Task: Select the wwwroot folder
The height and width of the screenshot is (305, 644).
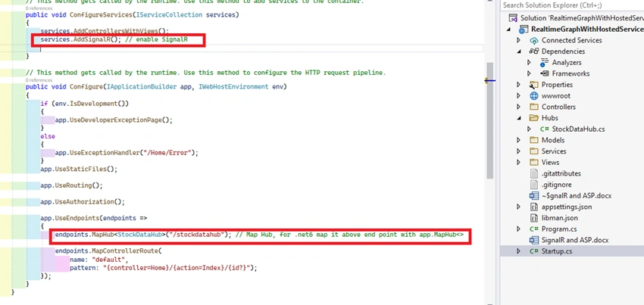Action: click(555, 95)
